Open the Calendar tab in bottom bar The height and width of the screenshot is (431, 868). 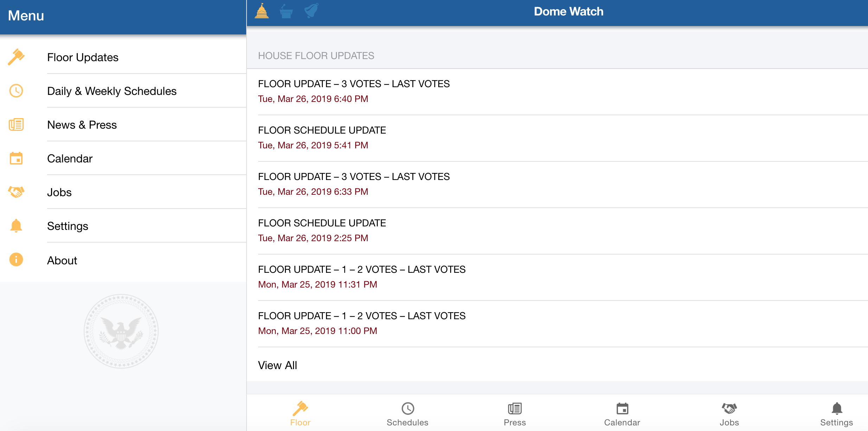[x=622, y=414]
